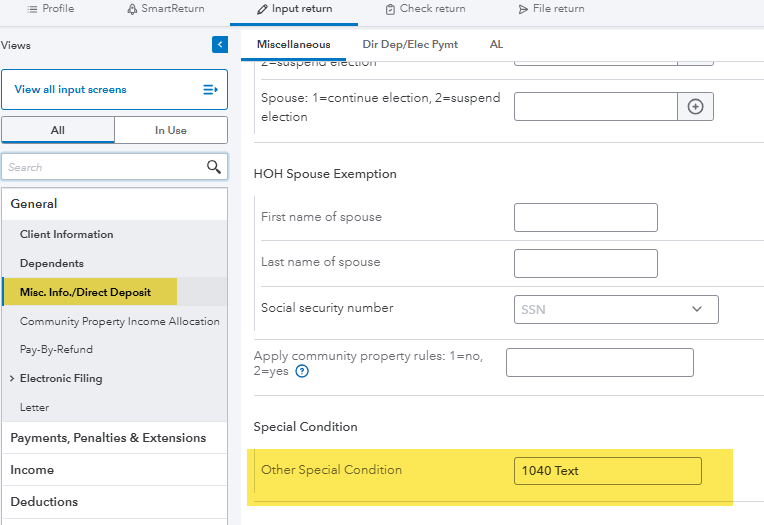Switch to the AL tab
The image size is (764, 525).
(x=496, y=45)
